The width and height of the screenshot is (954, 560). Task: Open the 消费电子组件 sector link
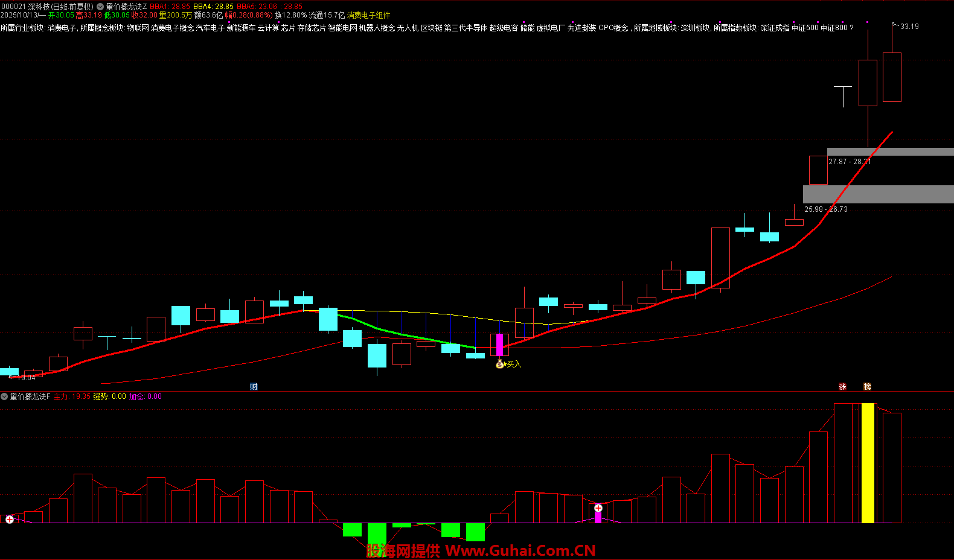coord(368,15)
